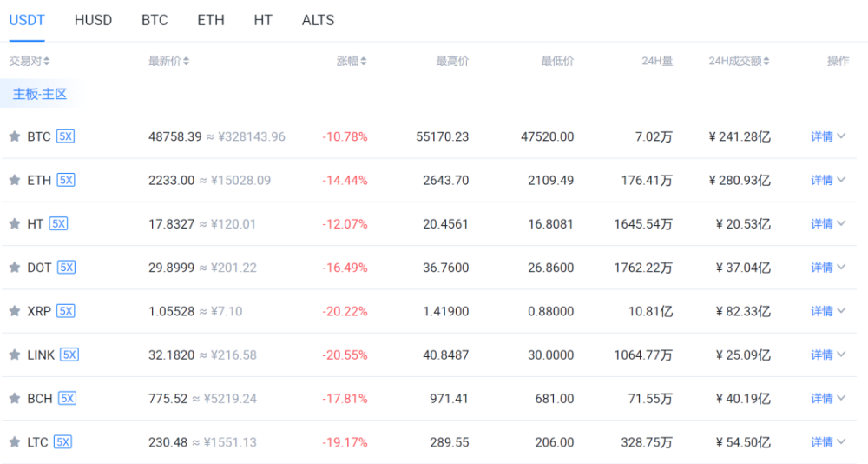Expand 详情 for the BTC row
The height and width of the screenshot is (464, 868).
click(828, 136)
